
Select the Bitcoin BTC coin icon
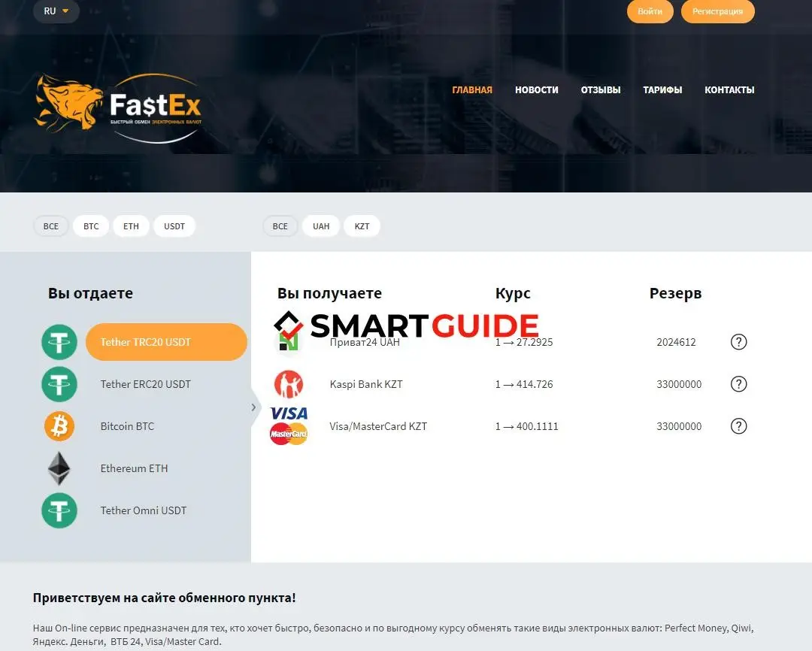[59, 426]
